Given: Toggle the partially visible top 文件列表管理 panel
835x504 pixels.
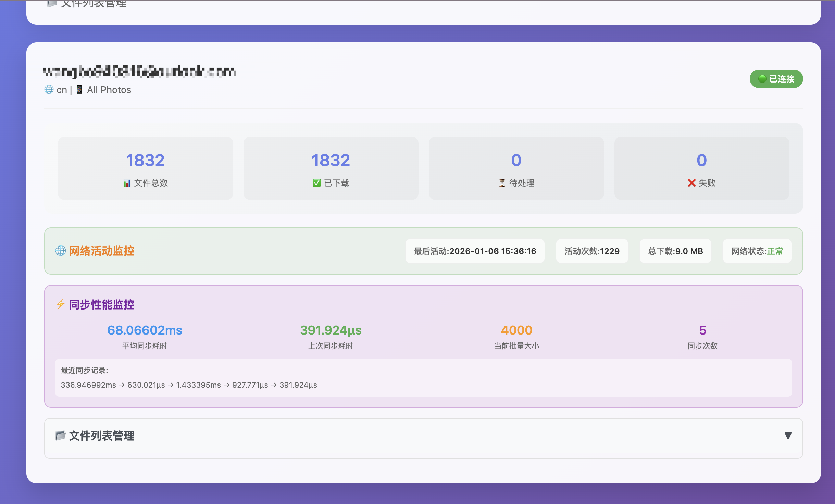Looking at the screenshot, I should pyautogui.click(x=93, y=4).
